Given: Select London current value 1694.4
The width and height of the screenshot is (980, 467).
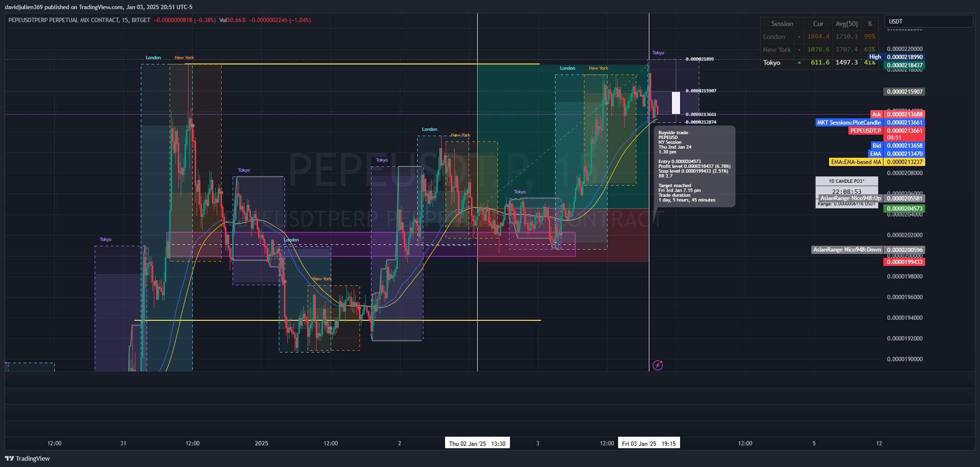Looking at the screenshot, I should tap(818, 37).
